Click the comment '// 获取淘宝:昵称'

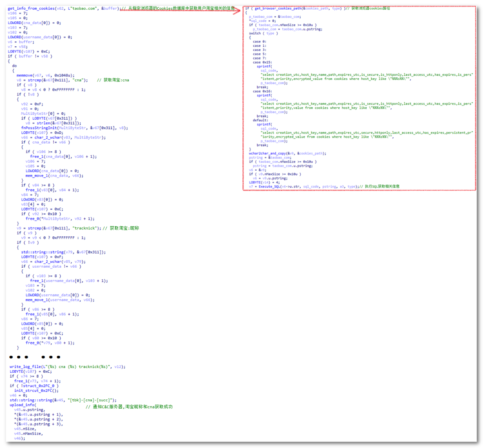[121, 228]
